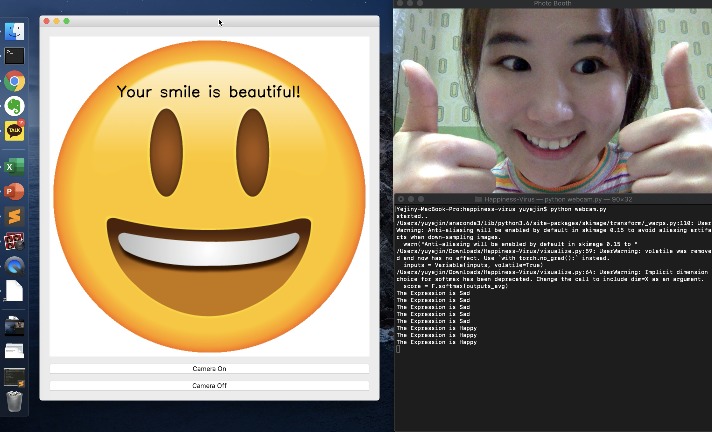712x432 pixels.
Task: Open Sublime Text from the dock
Action: (x=15, y=217)
